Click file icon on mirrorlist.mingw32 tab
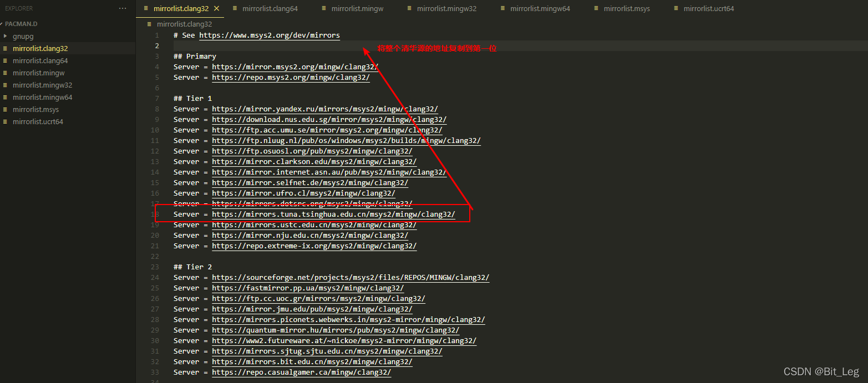 [x=409, y=8]
